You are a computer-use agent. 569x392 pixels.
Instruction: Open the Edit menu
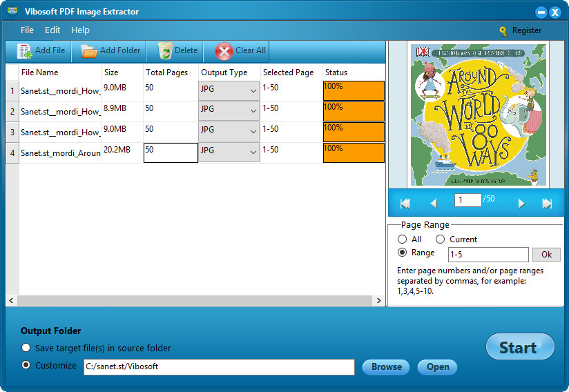click(x=52, y=30)
